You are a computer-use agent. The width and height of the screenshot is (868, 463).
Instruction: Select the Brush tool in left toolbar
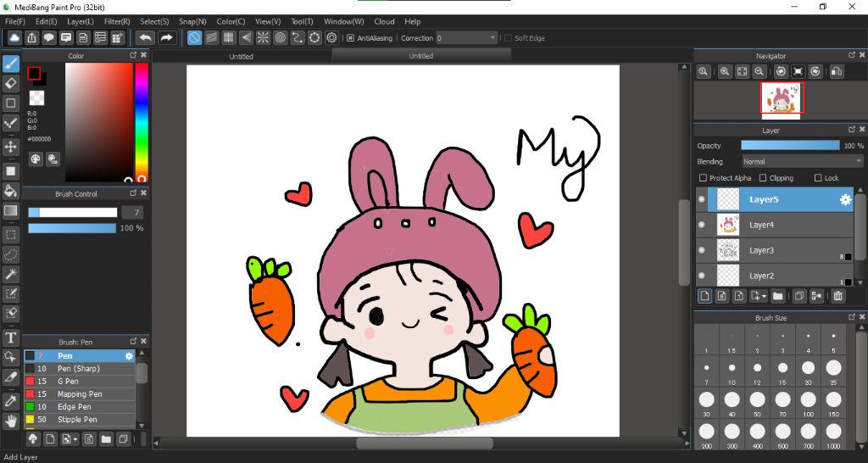10,64
